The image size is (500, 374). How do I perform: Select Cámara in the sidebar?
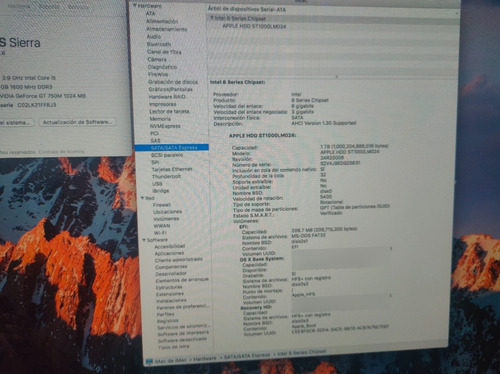(157, 59)
